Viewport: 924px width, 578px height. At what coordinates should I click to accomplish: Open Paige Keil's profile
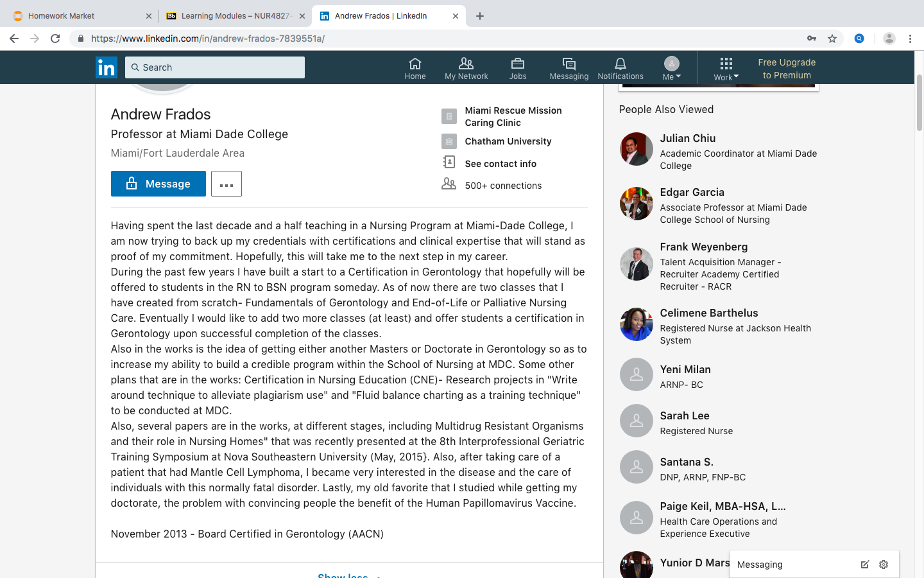(723, 506)
